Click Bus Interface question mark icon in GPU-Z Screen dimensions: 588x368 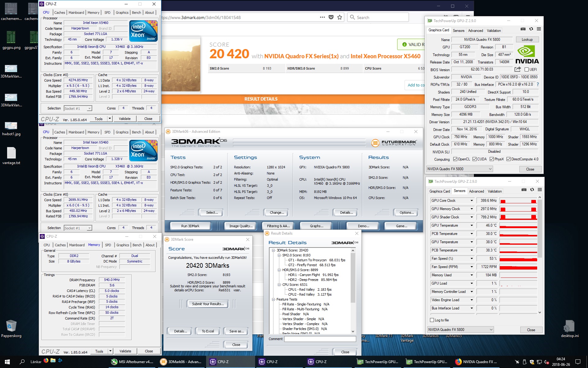pos(537,84)
